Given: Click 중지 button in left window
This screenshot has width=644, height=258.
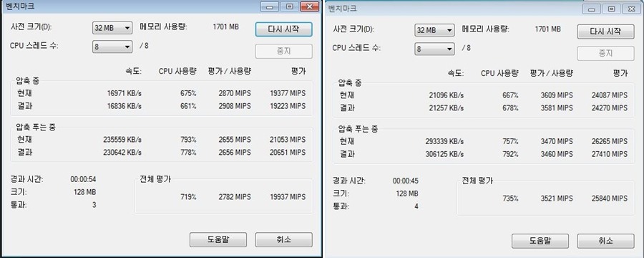Looking at the screenshot, I should point(283,51).
